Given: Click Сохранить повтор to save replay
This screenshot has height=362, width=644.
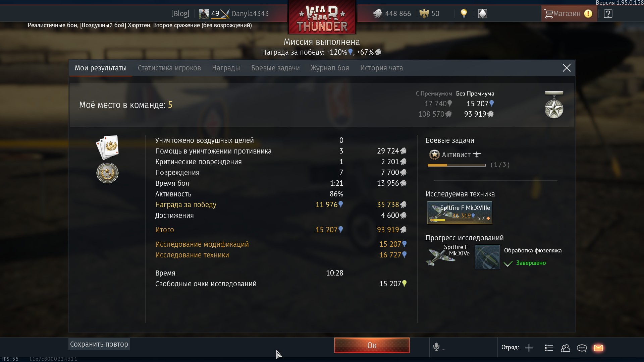Looking at the screenshot, I should click(x=99, y=344).
